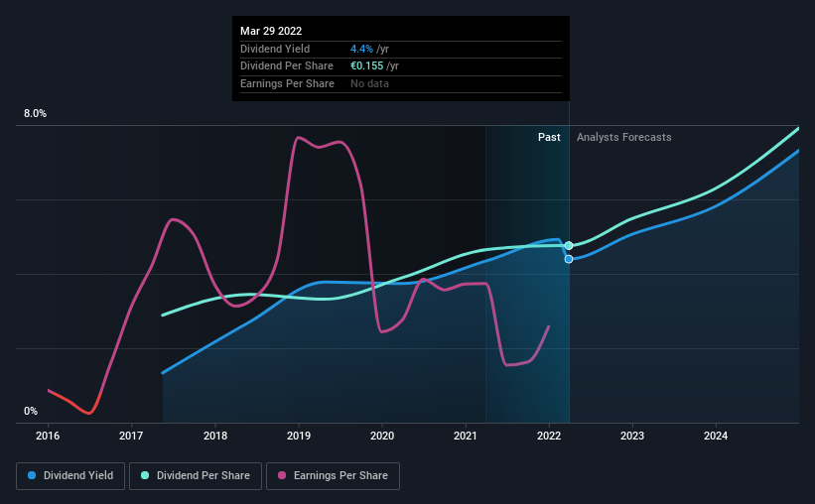
Task: Click the teal Dividend Per Share legend dot
Action: (x=145, y=475)
